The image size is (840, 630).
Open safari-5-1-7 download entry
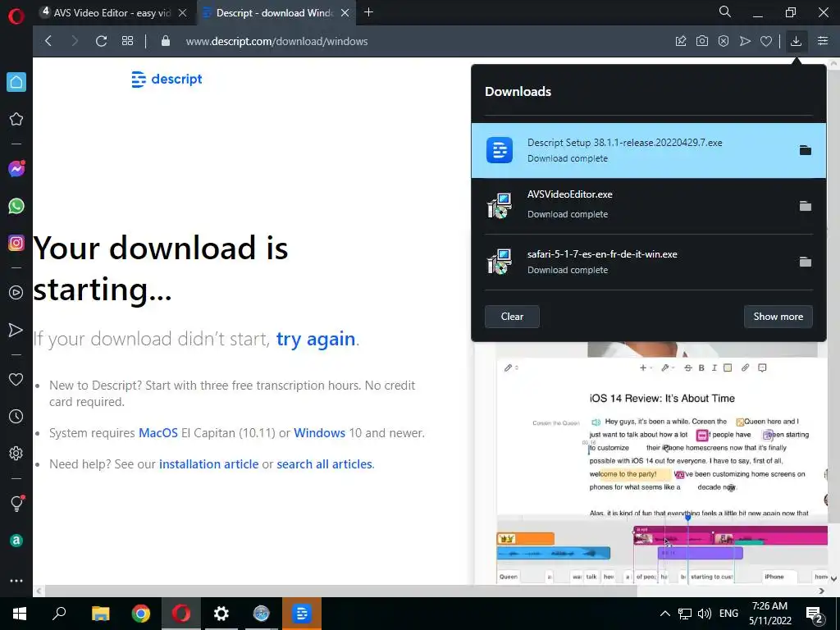tap(648, 262)
